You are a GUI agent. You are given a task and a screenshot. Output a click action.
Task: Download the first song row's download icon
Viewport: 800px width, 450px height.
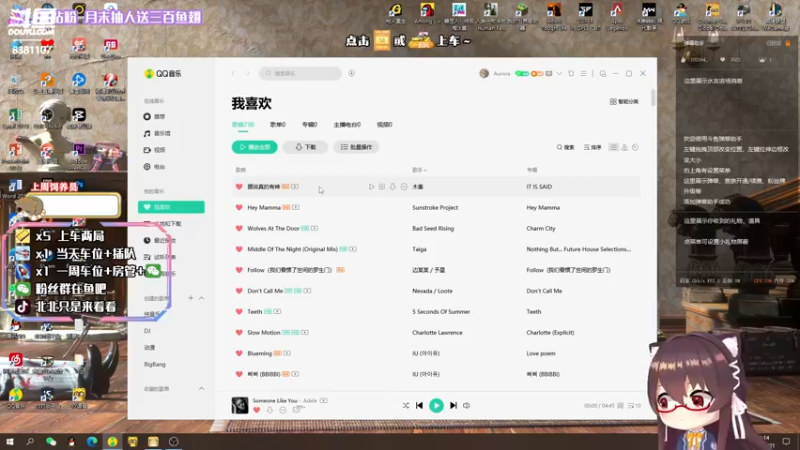pos(392,187)
